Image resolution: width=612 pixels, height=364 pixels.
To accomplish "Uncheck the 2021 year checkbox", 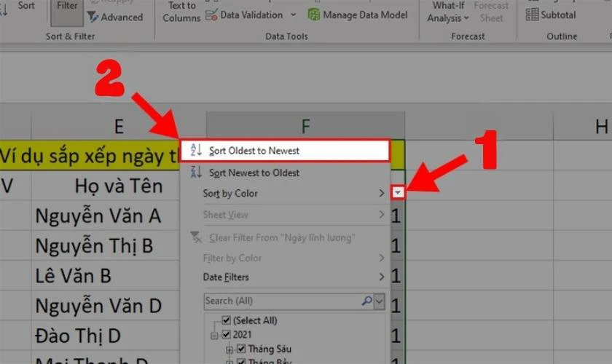I will [x=226, y=335].
